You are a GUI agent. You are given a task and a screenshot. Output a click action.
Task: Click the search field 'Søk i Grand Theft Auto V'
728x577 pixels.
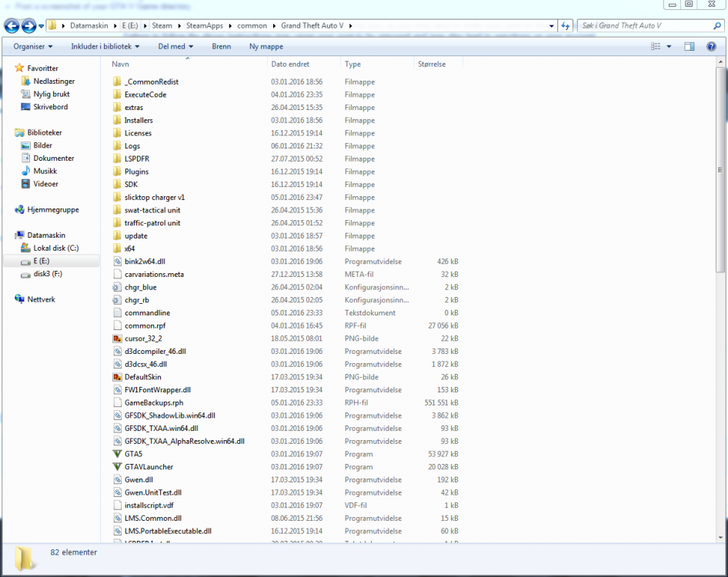tap(646, 26)
